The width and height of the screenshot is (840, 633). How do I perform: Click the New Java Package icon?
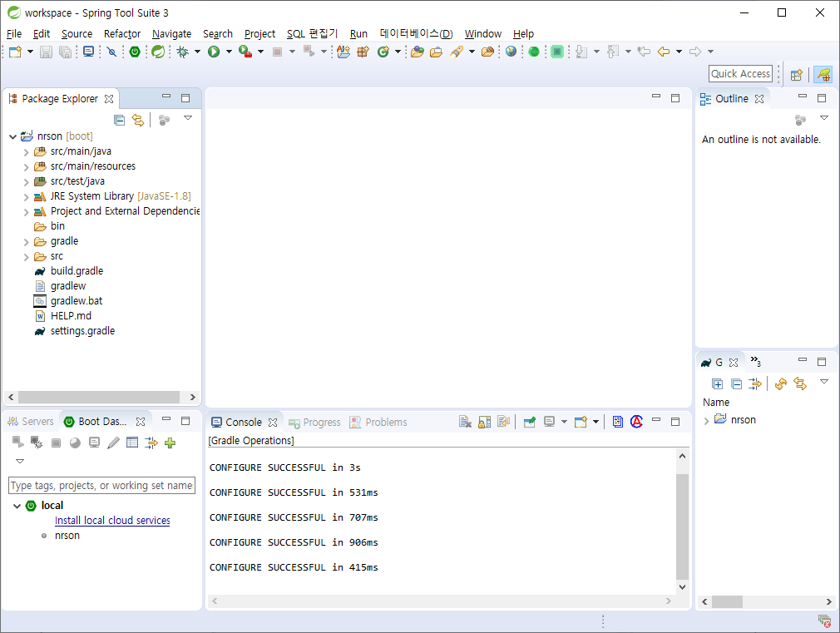(363, 52)
